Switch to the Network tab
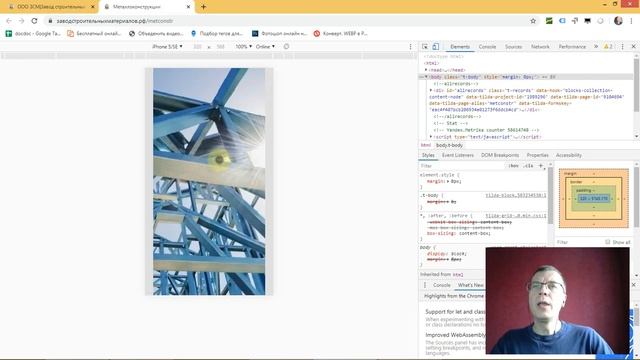The height and width of the screenshot is (360, 640). (540, 47)
